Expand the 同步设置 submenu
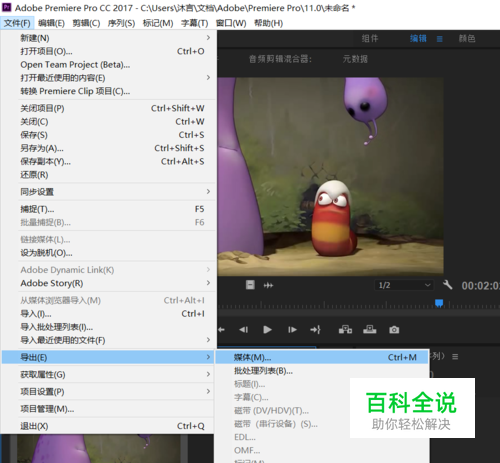Viewport: 500px width, 463px height. point(108,192)
